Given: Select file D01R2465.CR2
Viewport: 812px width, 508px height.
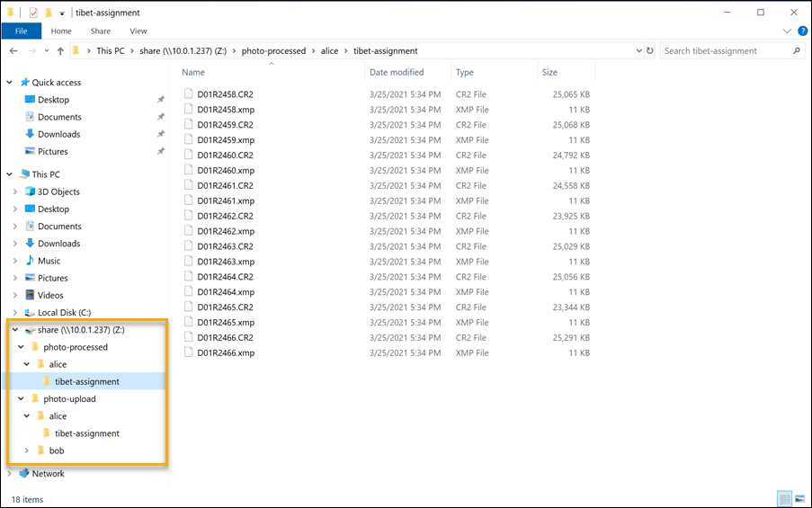Looking at the screenshot, I should pyautogui.click(x=226, y=307).
